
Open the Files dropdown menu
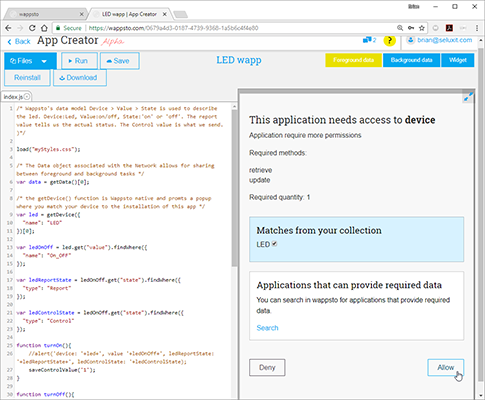tap(30, 61)
